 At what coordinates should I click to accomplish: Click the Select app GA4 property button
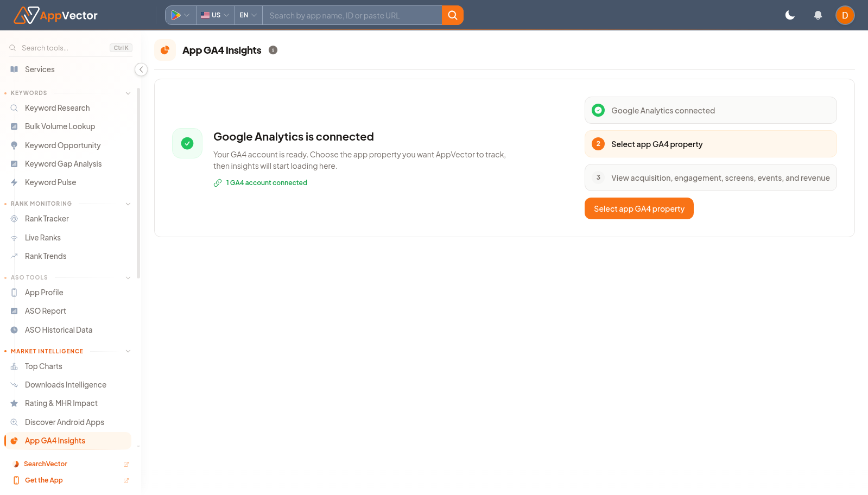tap(639, 208)
